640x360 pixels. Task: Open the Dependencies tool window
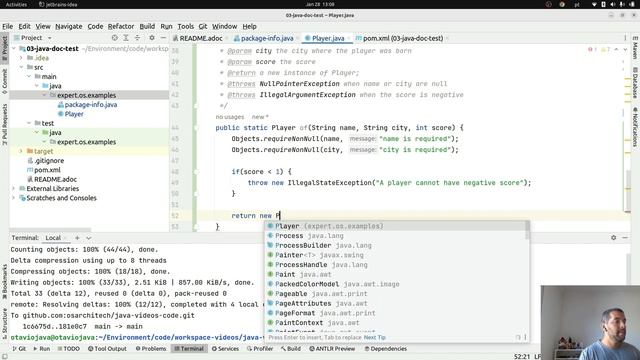(386, 349)
